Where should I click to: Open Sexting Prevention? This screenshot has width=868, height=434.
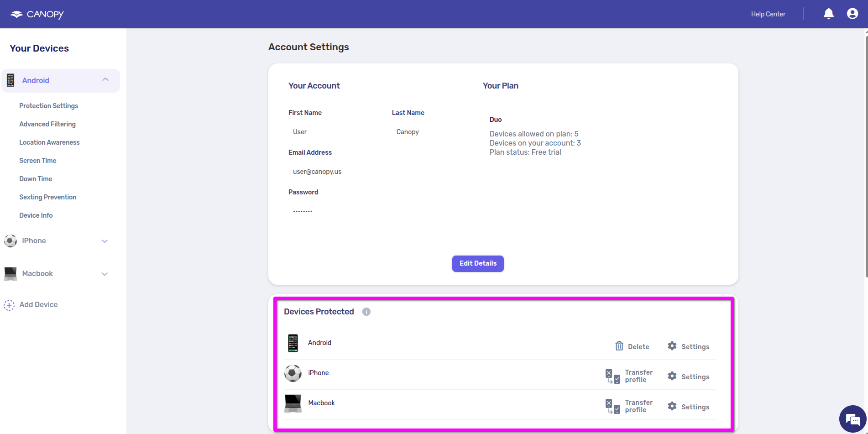coord(48,197)
